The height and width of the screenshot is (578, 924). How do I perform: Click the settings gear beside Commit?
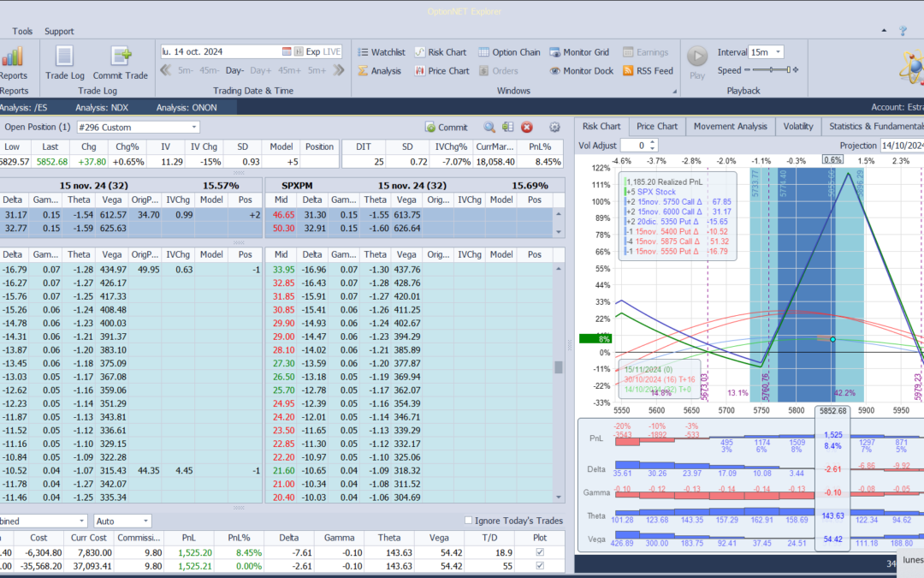554,127
